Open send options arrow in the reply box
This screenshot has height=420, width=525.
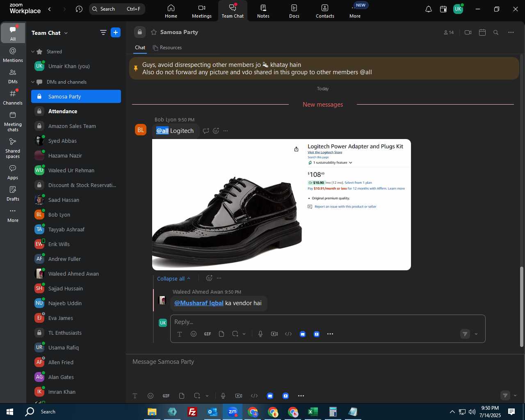click(x=476, y=334)
